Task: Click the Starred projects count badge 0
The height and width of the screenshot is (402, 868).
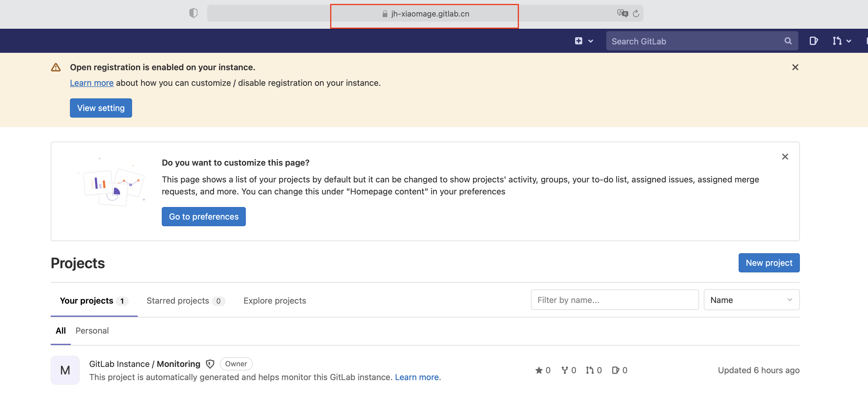Action: pos(218,301)
